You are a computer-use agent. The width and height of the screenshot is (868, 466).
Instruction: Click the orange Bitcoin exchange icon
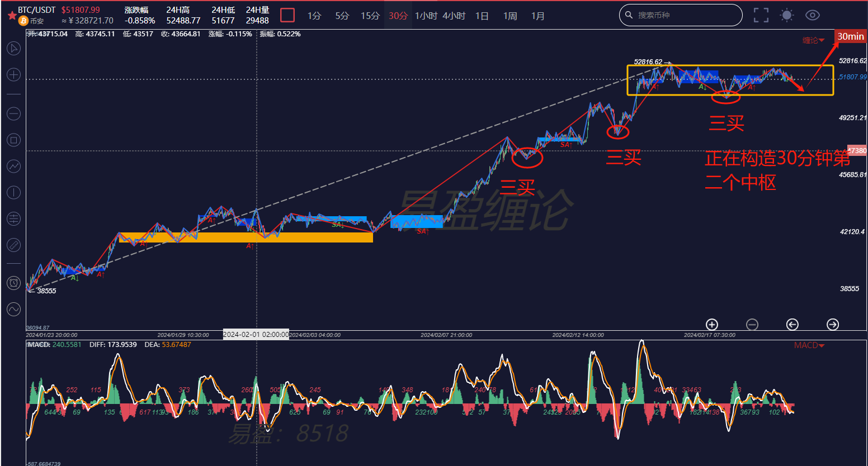[x=23, y=21]
